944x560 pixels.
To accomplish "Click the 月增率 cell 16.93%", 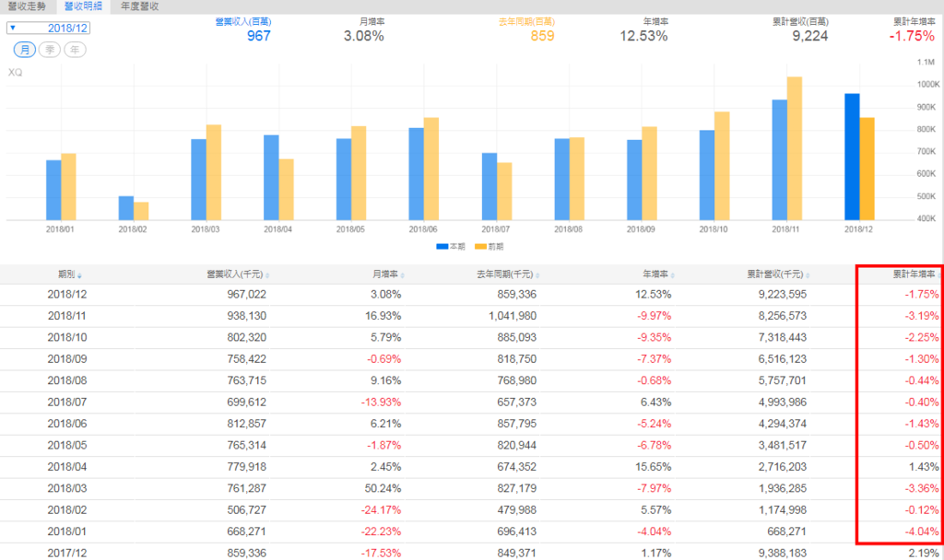I will click(x=383, y=316).
